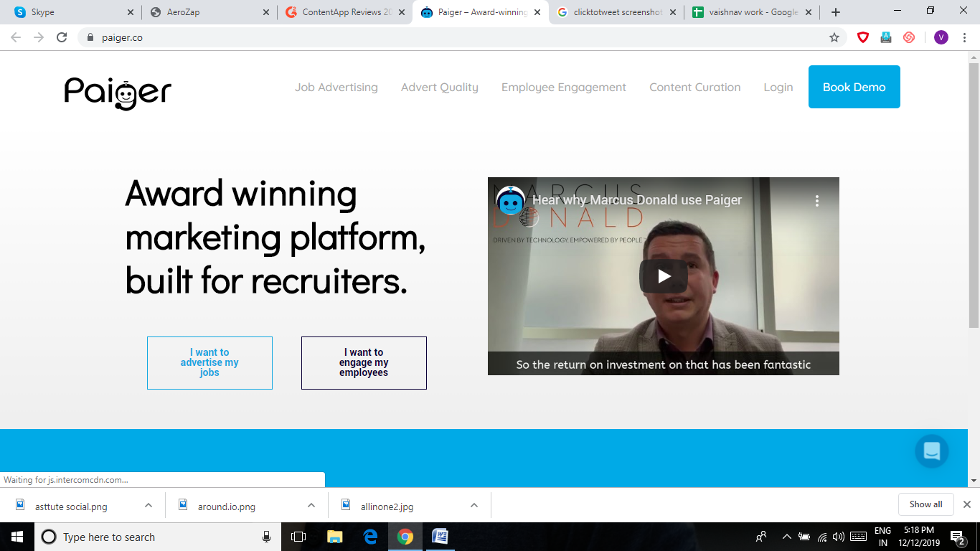The width and height of the screenshot is (980, 551).
Task: Open File Explorer from taskbar
Action: click(334, 537)
